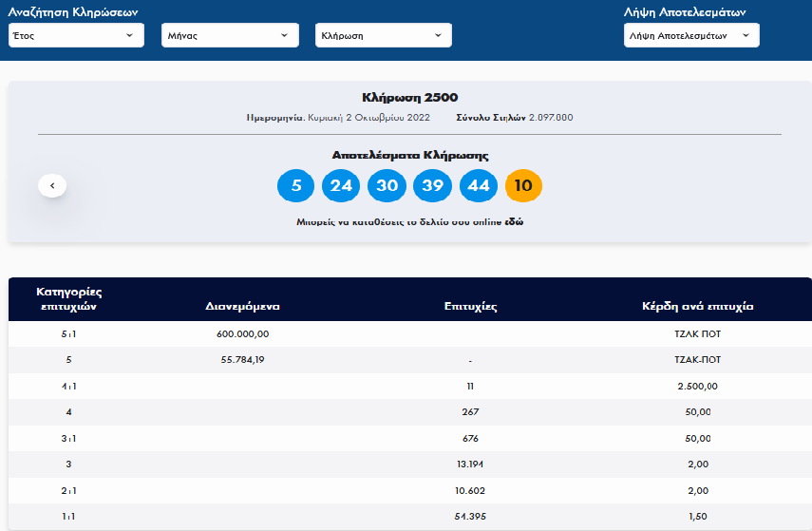The height and width of the screenshot is (531, 812).
Task: Click the Επιτυχίες column header
Action: coord(470,307)
